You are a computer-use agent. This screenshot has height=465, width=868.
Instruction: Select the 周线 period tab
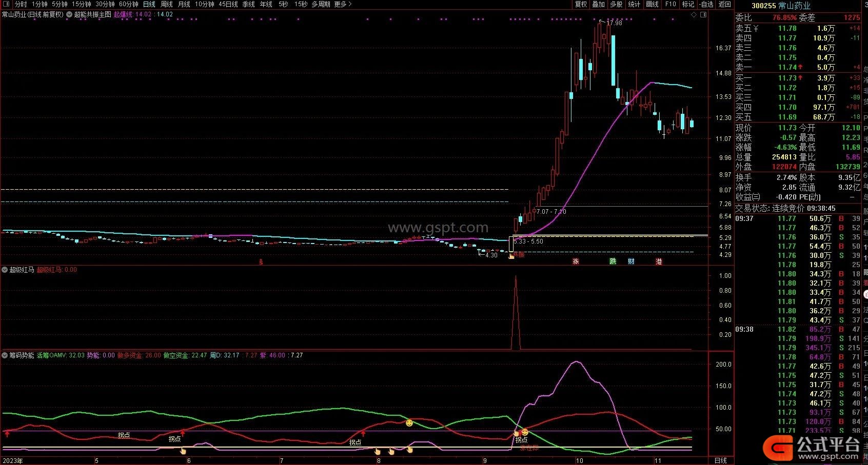coord(167,4)
